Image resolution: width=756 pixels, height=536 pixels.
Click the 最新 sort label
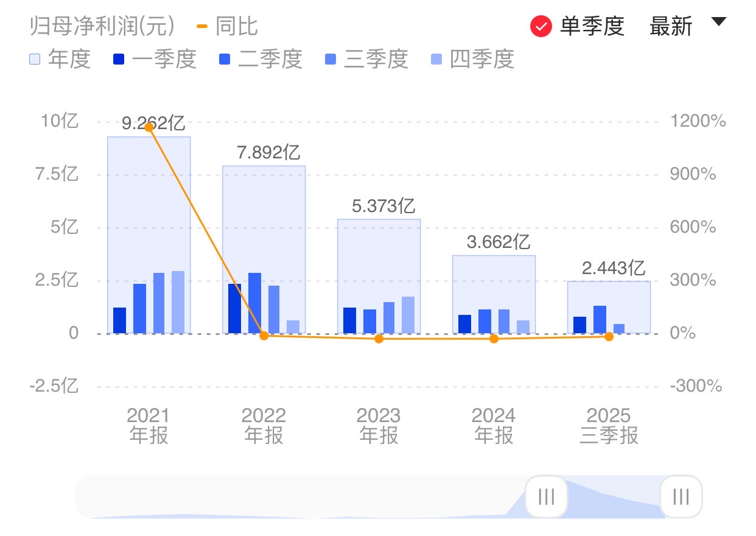[671, 27]
